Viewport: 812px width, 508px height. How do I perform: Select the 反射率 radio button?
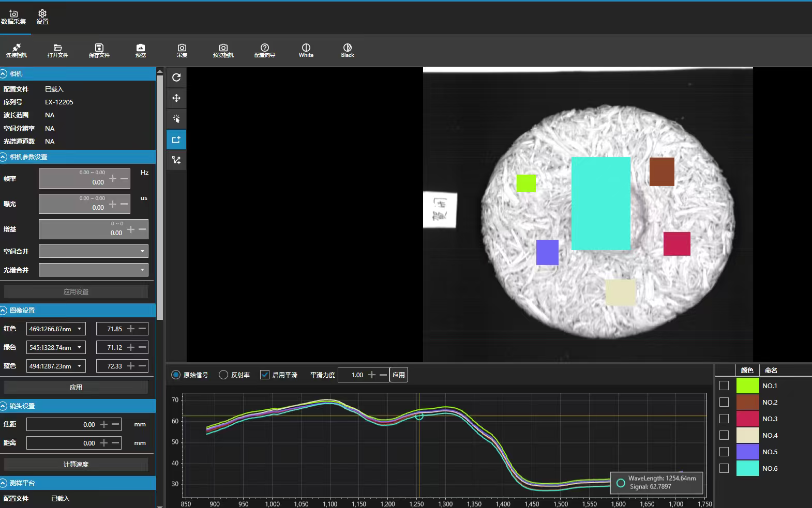point(223,375)
